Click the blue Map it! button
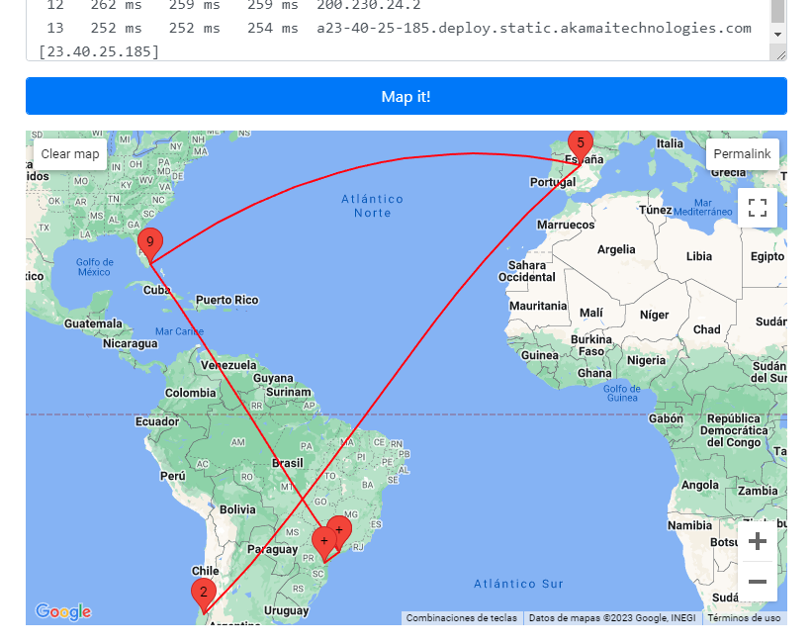The image size is (812, 644). click(406, 96)
